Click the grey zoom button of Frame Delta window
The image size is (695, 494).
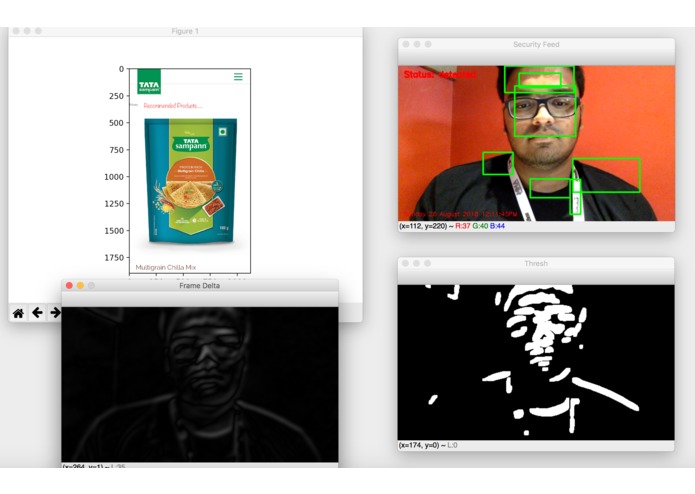pyautogui.click(x=91, y=285)
